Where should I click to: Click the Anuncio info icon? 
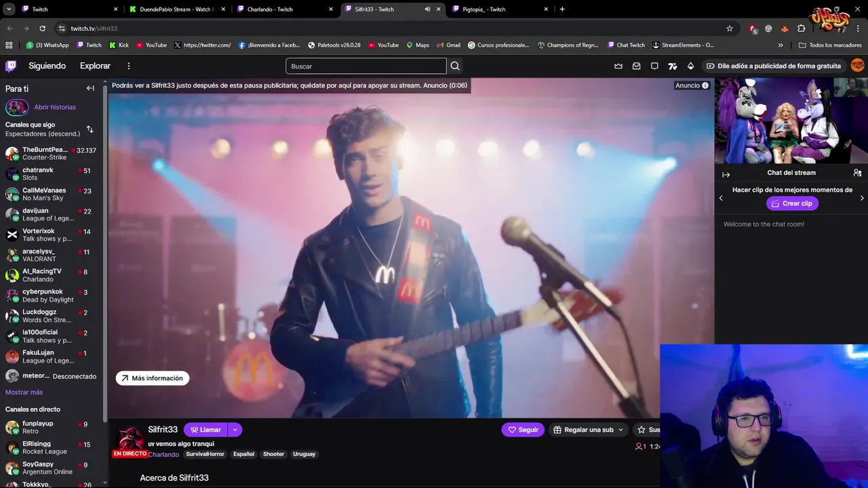coord(705,85)
